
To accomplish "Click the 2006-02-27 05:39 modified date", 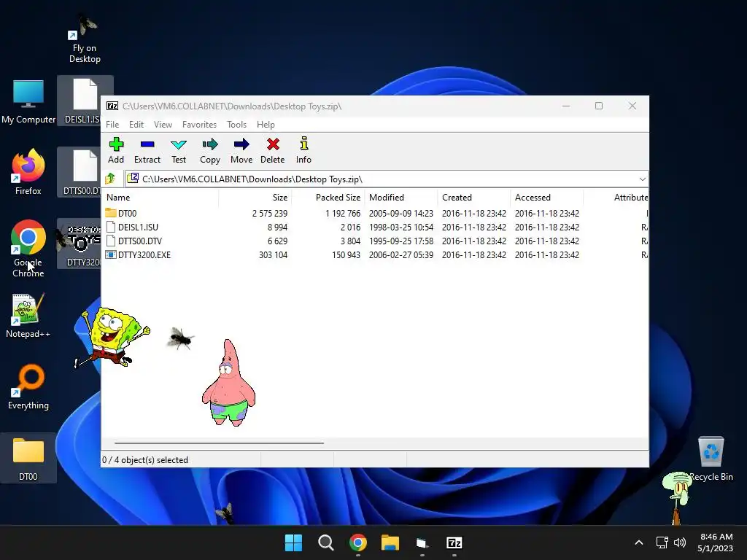I will pyautogui.click(x=401, y=254).
